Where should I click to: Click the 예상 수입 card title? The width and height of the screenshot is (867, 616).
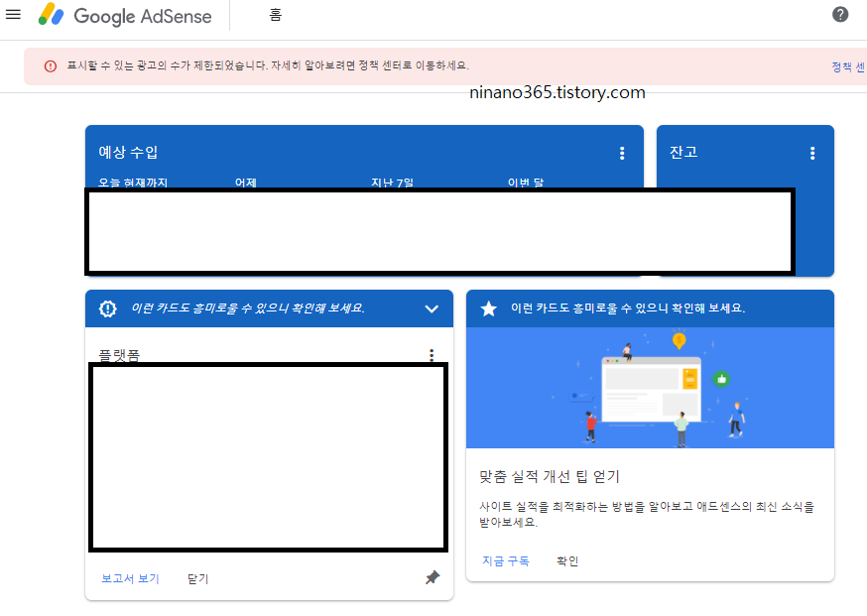click(x=128, y=152)
